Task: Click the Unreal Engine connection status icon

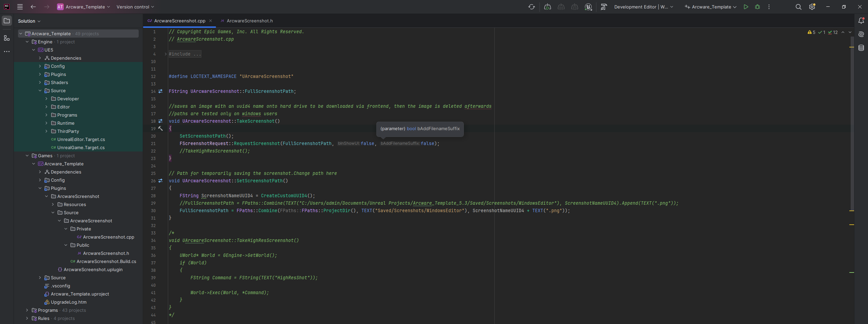Action: pos(588,7)
